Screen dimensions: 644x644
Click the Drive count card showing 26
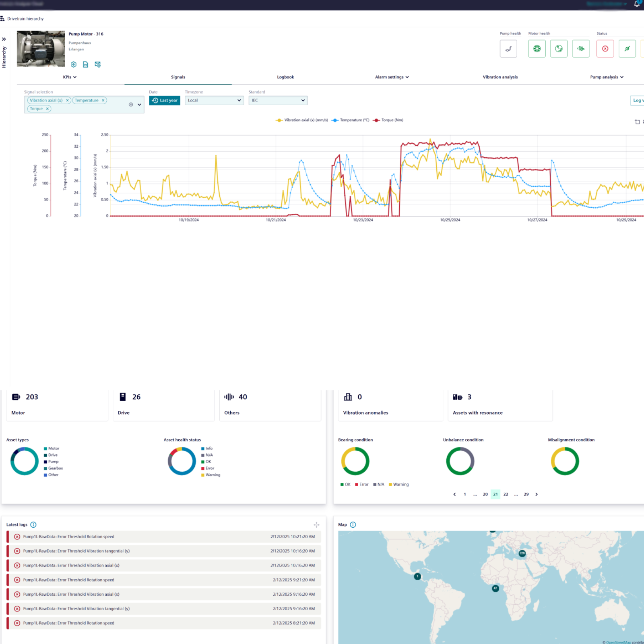tap(163, 405)
